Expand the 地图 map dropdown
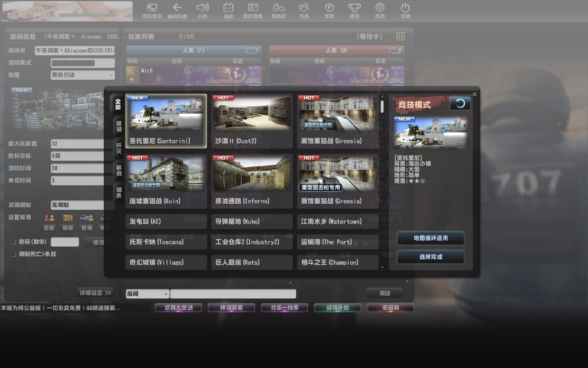Image resolution: width=588 pixels, height=368 pixels. [111, 75]
